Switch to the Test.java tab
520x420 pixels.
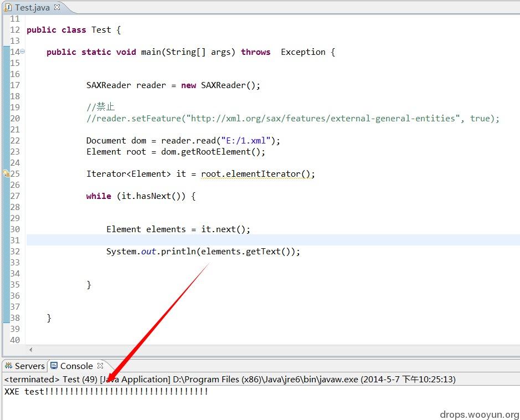[x=33, y=7]
